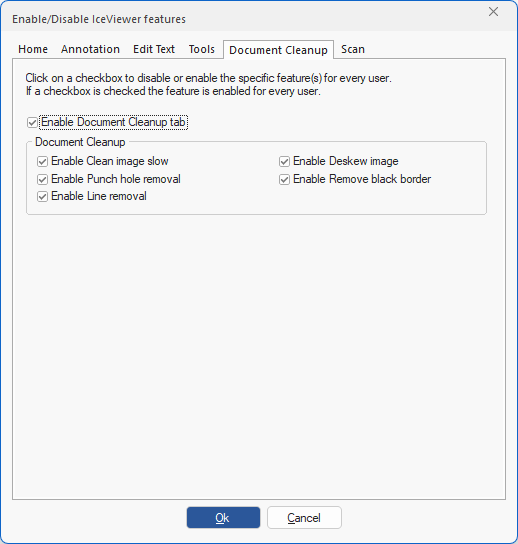The height and width of the screenshot is (544, 518).
Task: Toggle Enable Remove black border checkbox
Action: (x=285, y=179)
